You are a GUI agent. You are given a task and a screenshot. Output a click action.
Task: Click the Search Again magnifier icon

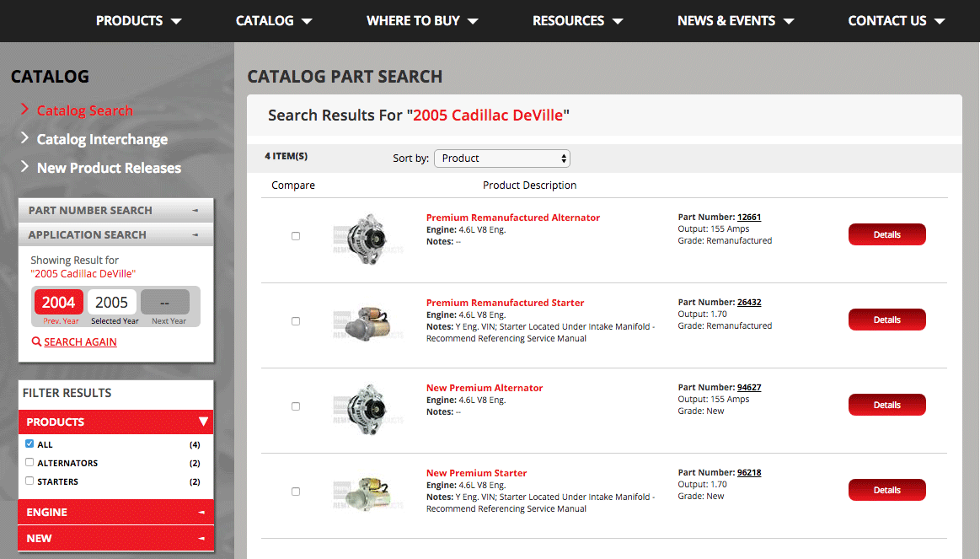tap(37, 341)
